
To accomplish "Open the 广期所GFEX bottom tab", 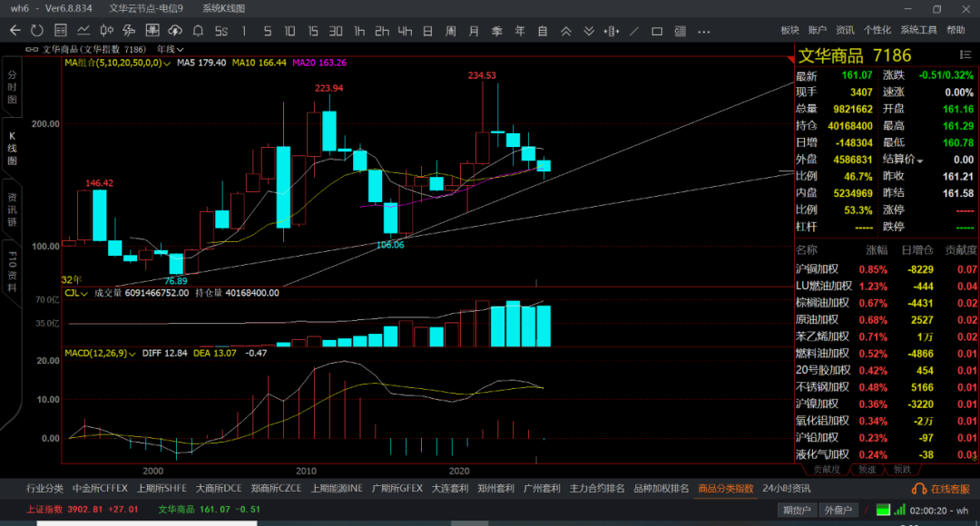I will (397, 489).
